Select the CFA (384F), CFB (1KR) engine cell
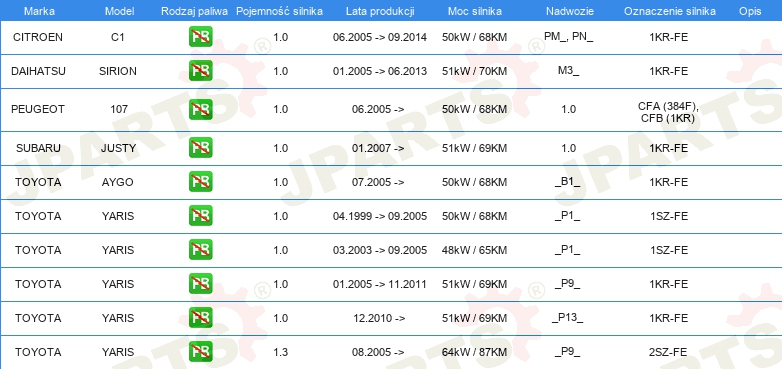 click(669, 114)
